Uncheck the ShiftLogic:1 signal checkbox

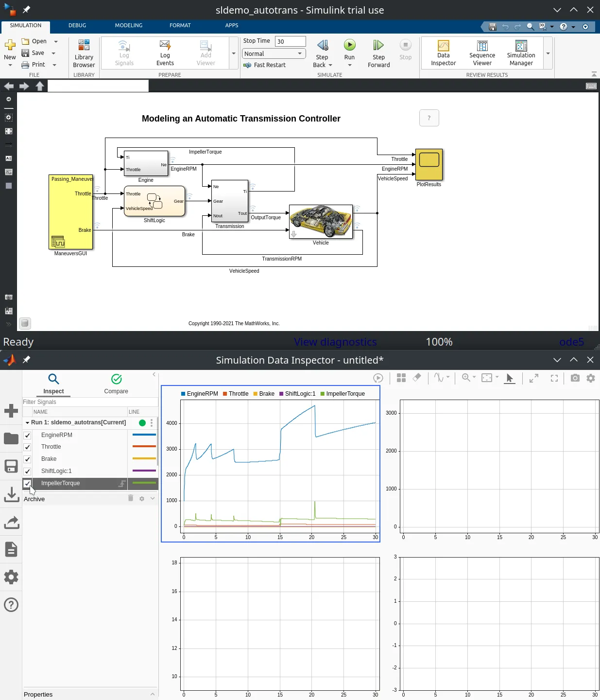[27, 472]
